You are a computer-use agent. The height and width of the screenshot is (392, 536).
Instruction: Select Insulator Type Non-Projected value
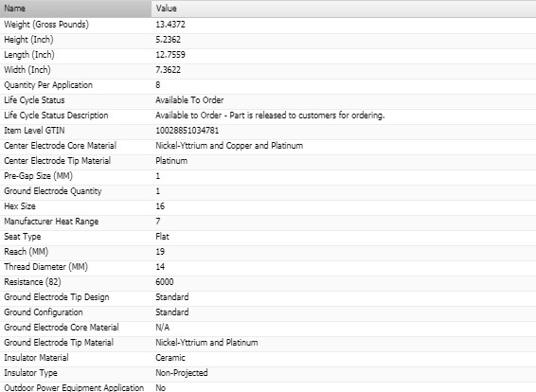tap(182, 373)
